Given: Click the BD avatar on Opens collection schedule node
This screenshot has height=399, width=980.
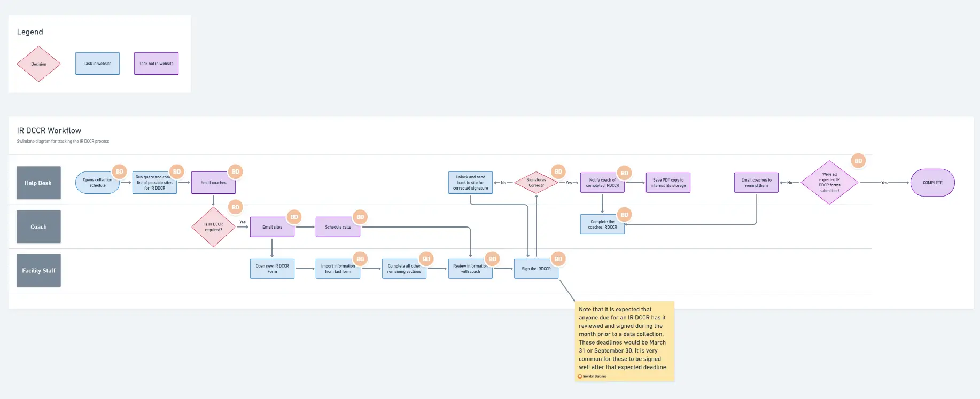Looking at the screenshot, I should point(119,171).
